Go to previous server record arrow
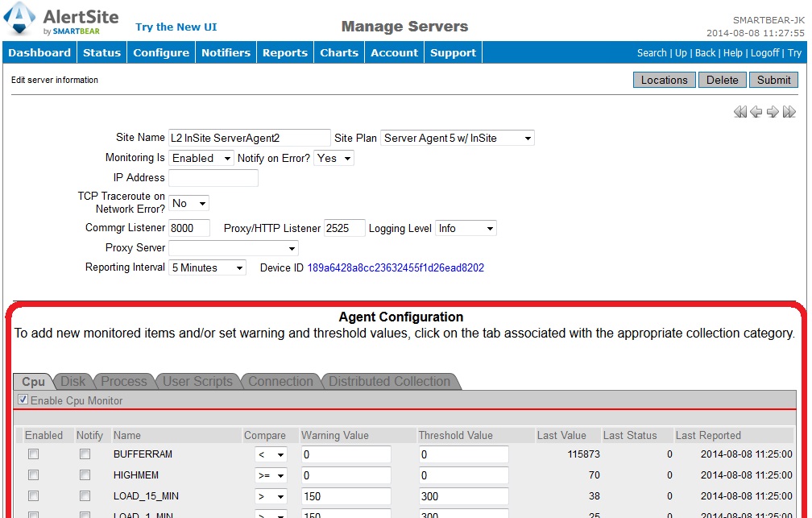Screen dimensions: 812x518 [x=756, y=112]
